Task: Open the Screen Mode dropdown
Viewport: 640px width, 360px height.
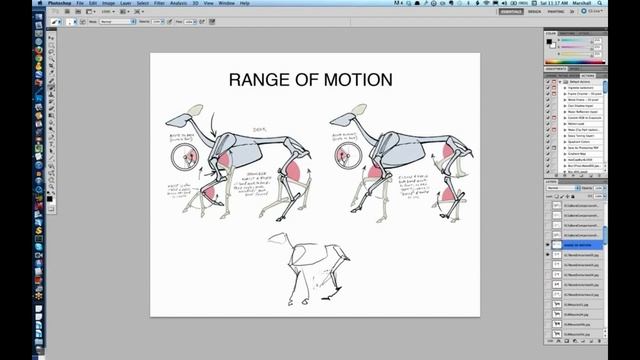Action: coord(139,11)
